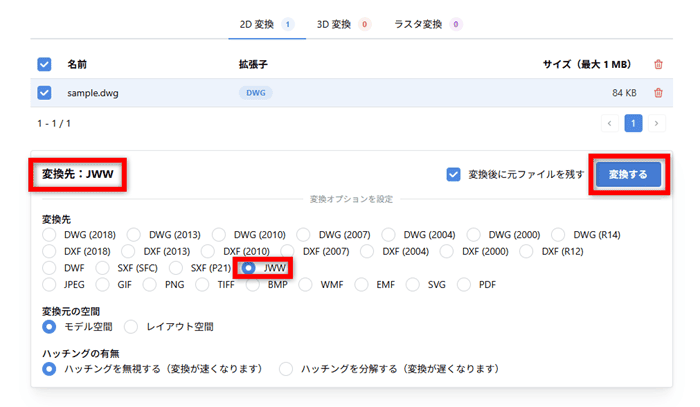
Task: Select DWG (2007) output format
Action: point(303,235)
